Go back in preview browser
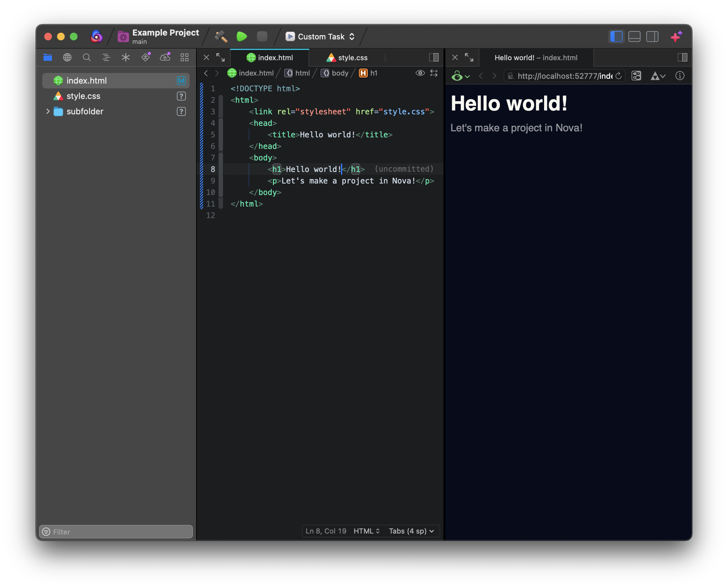The image size is (728, 588). 481,76
